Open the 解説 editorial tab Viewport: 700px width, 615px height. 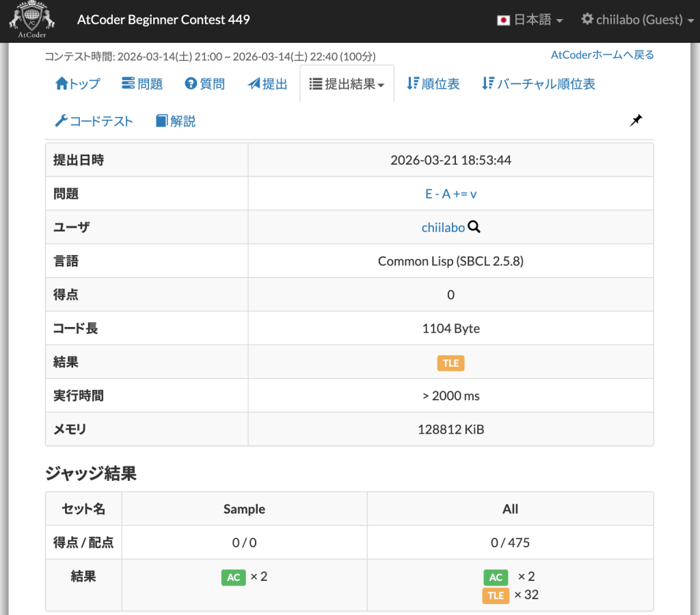[x=176, y=121]
